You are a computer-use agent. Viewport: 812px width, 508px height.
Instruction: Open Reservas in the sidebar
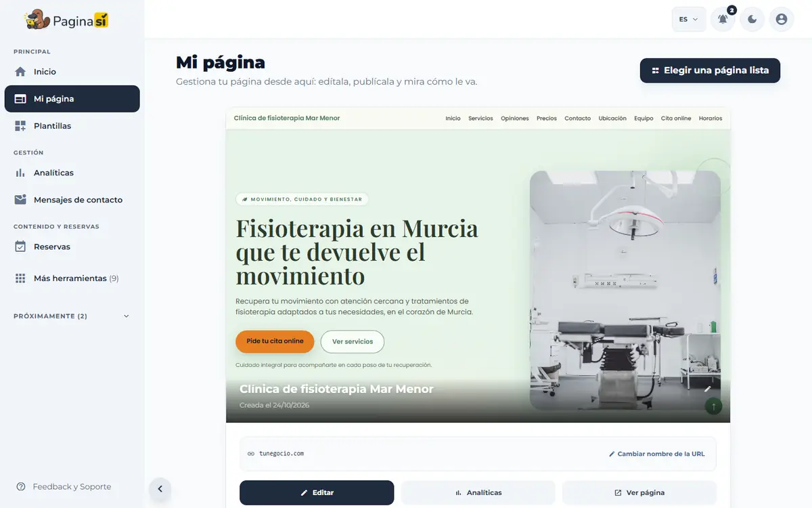[72, 247]
